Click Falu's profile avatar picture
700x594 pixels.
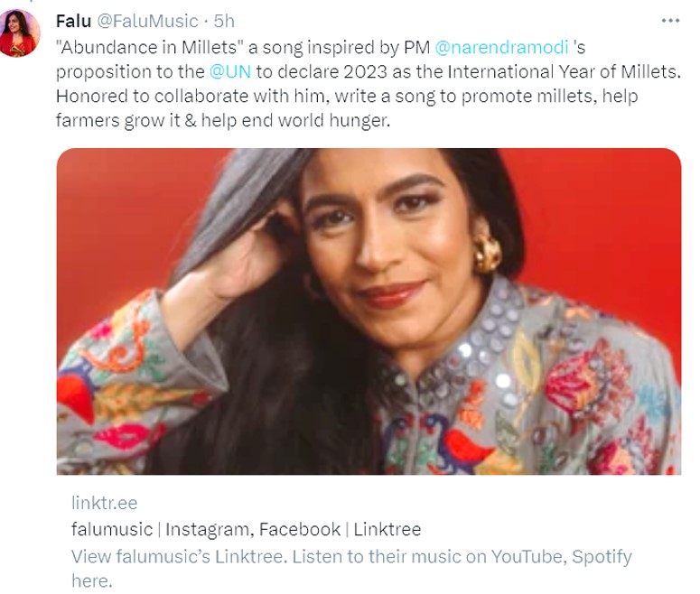[20, 33]
